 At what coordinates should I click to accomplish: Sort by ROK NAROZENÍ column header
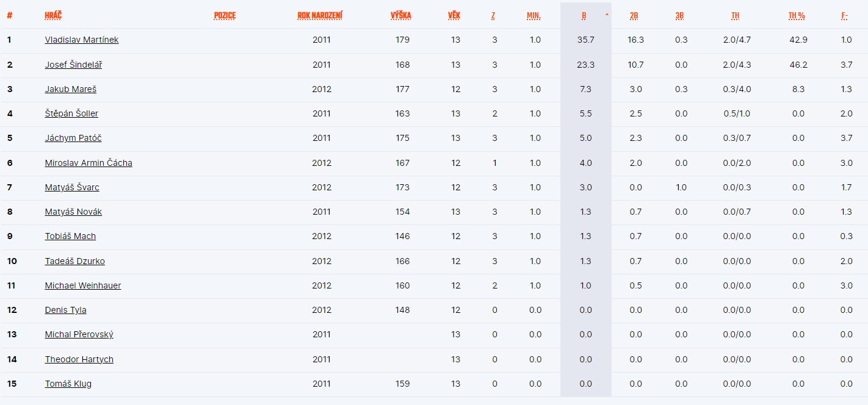click(x=320, y=15)
